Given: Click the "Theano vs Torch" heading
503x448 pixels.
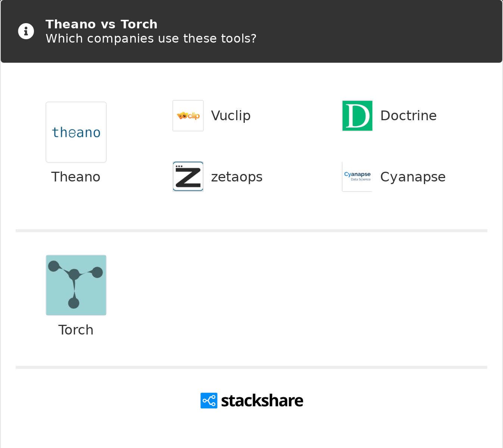Looking at the screenshot, I should (x=101, y=24).
